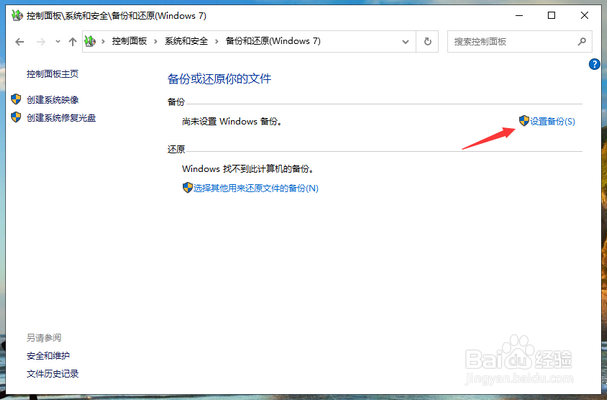Viewport: 607px width, 400px height.
Task: Minimize the backup and restore window
Action: point(519,15)
